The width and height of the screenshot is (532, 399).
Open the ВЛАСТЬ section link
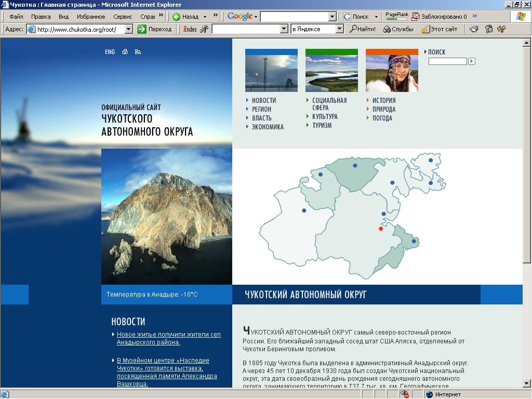tap(262, 118)
